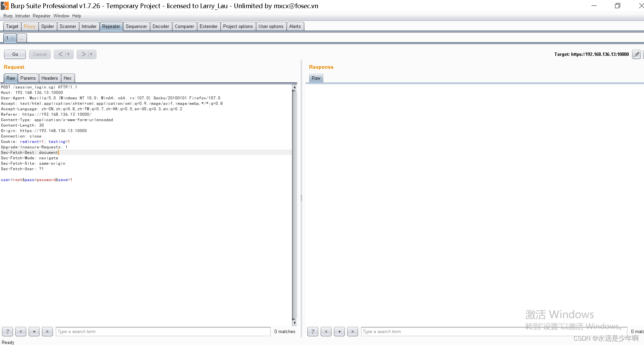Switch request view to Headers

pyautogui.click(x=50, y=78)
